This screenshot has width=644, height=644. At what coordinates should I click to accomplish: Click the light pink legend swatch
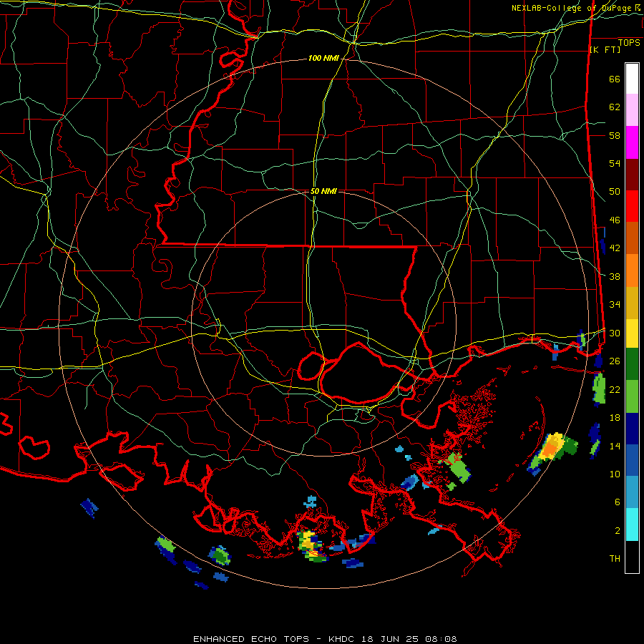click(x=632, y=110)
